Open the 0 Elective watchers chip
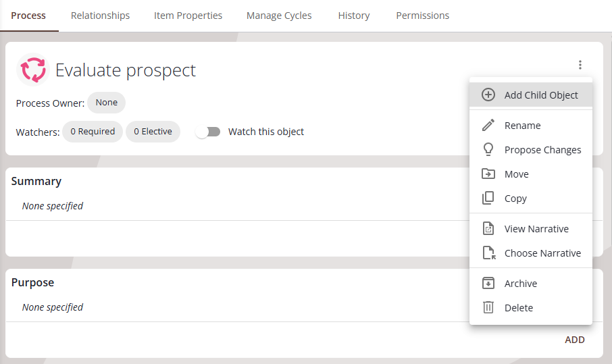This screenshot has height=364, width=612. click(x=153, y=132)
